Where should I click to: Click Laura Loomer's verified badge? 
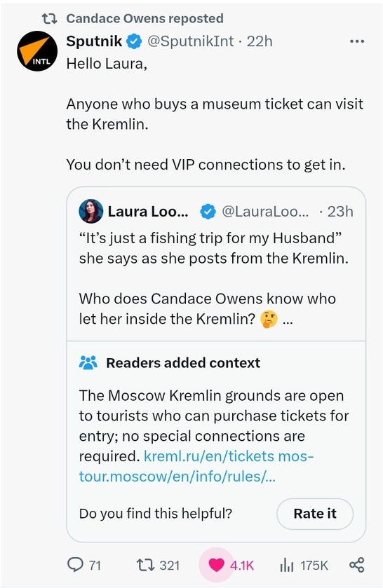[208, 212]
